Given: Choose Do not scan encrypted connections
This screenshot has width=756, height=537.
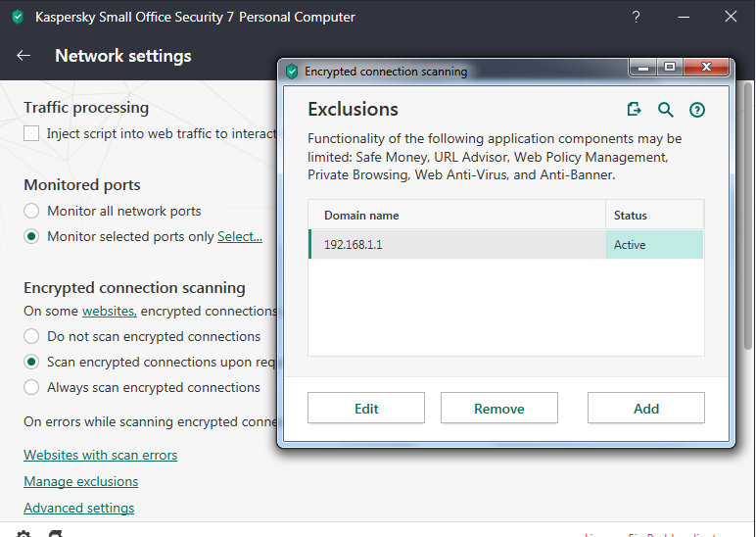Looking at the screenshot, I should (x=31, y=336).
